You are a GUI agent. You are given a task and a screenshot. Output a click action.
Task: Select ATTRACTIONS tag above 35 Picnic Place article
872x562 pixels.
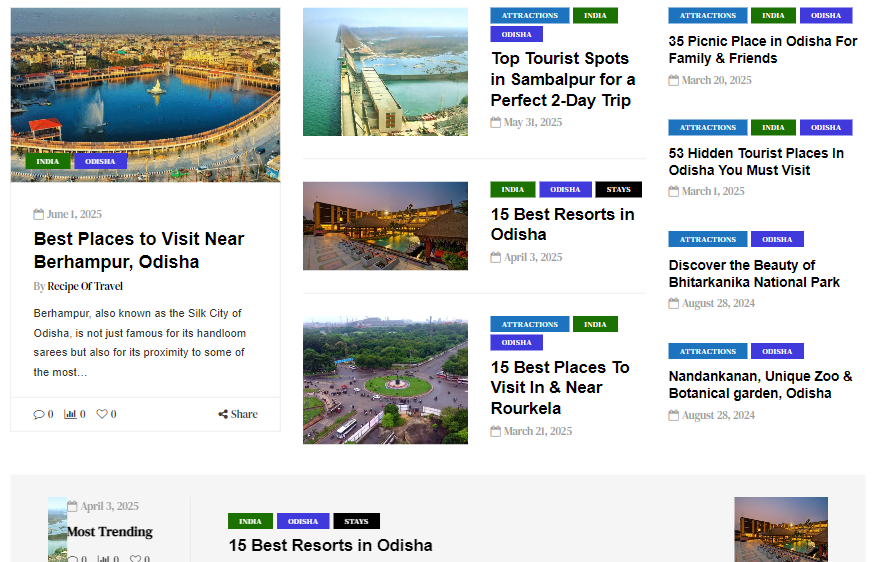coord(708,16)
